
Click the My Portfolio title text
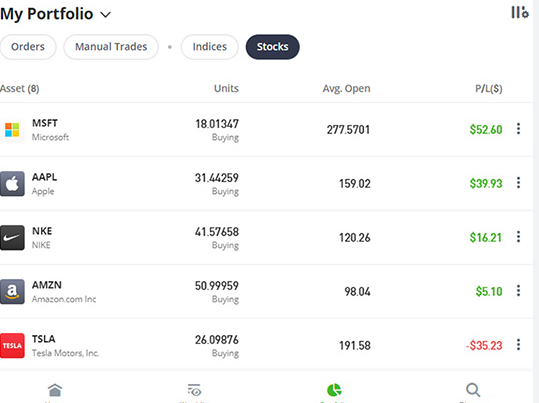46,14
